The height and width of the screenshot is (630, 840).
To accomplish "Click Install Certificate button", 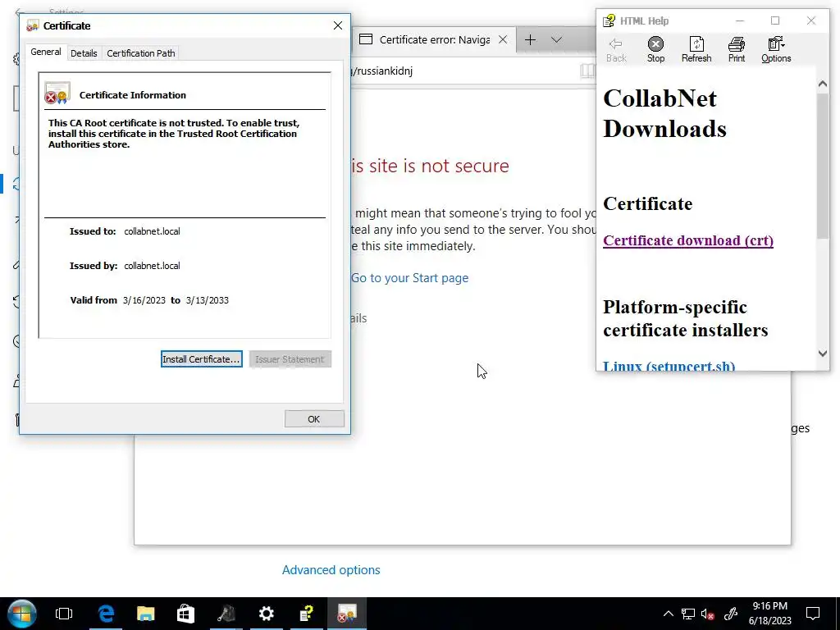I will [x=202, y=359].
